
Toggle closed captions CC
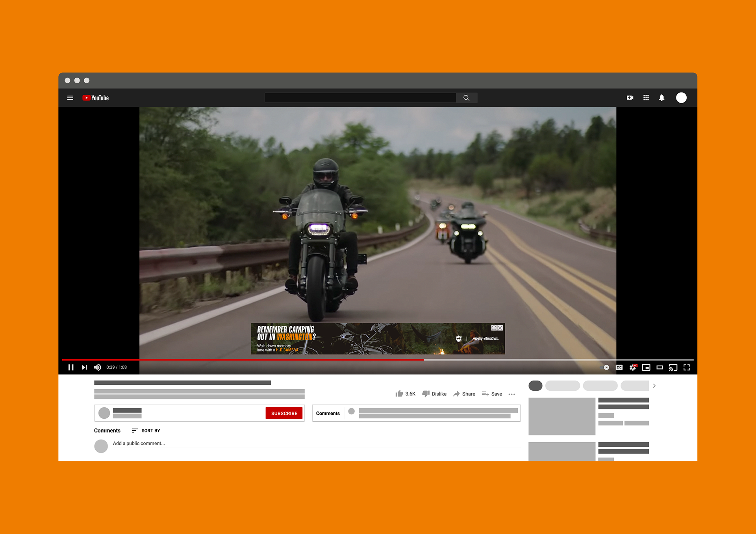tap(619, 367)
